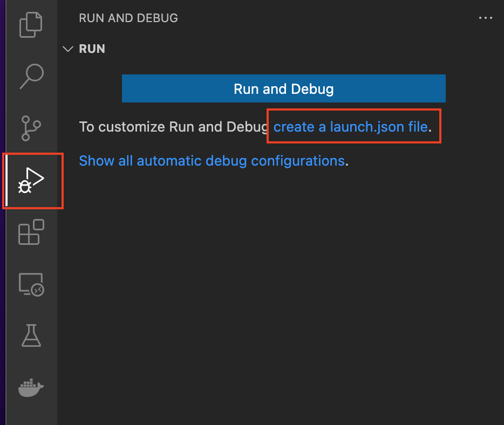Click the RUN AND DEBUG panel title
Viewport: 504px width, 425px height.
click(x=128, y=18)
